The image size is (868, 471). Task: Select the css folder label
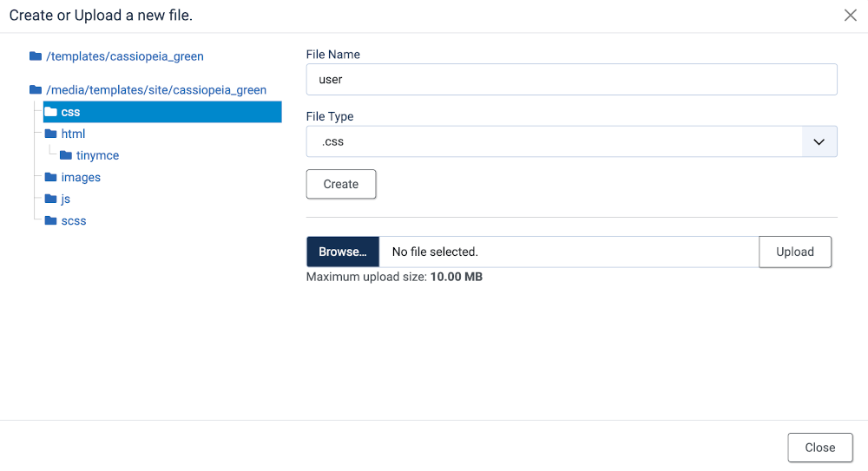point(71,112)
